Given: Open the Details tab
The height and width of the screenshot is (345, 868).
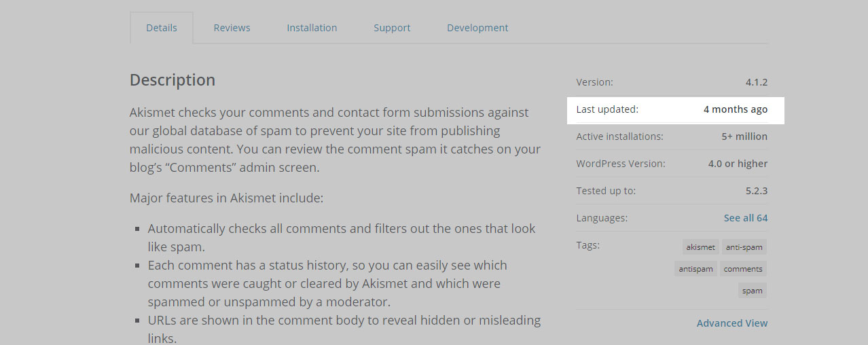Looking at the screenshot, I should point(162,28).
